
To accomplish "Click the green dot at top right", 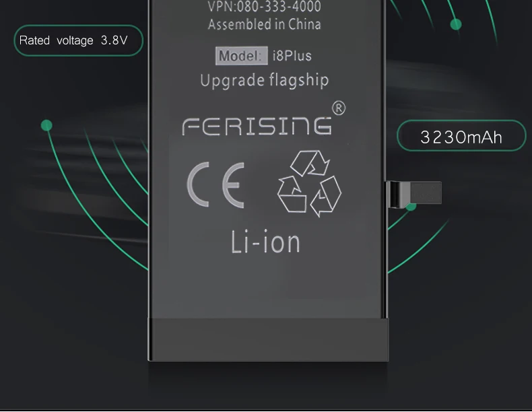I will click(x=456, y=24).
